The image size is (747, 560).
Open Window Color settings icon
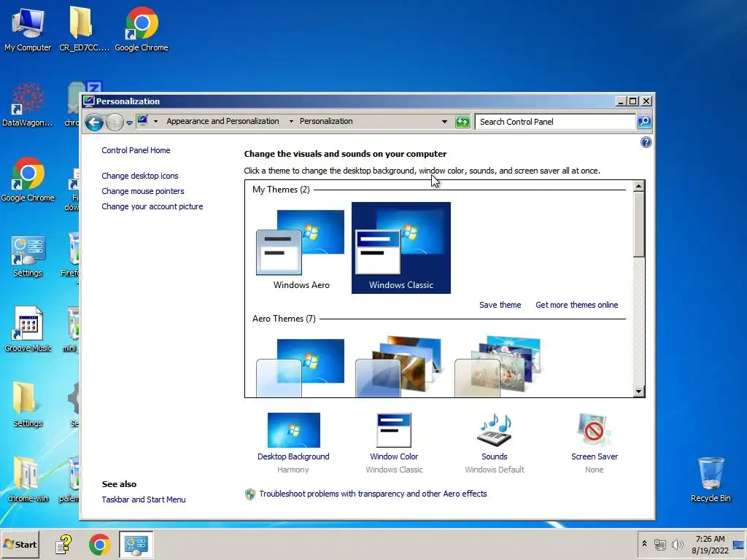coord(394,430)
